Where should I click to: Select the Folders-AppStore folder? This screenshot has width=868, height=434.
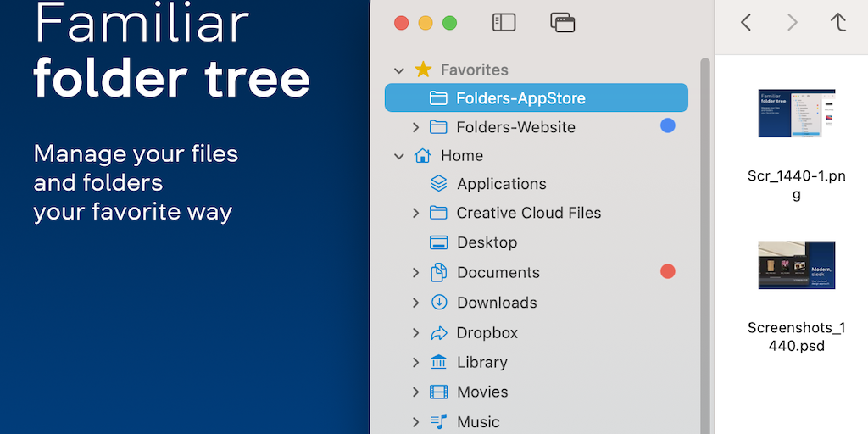(520, 98)
